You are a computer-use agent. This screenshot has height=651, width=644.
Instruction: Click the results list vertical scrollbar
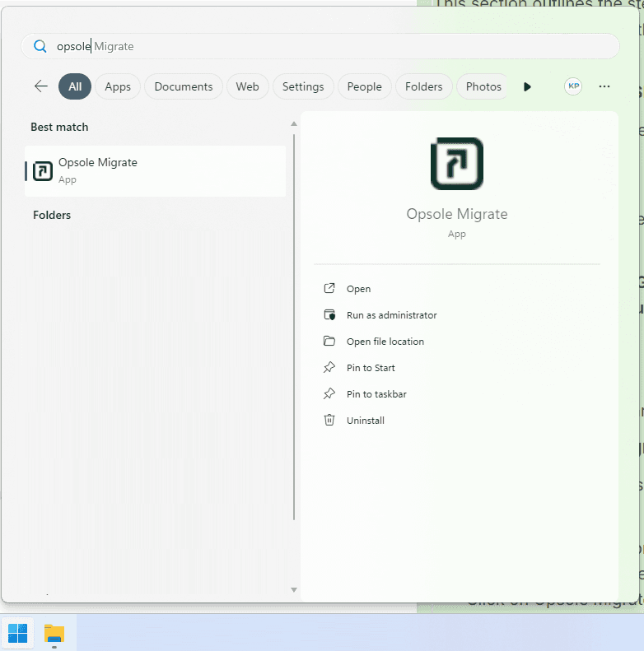click(294, 327)
